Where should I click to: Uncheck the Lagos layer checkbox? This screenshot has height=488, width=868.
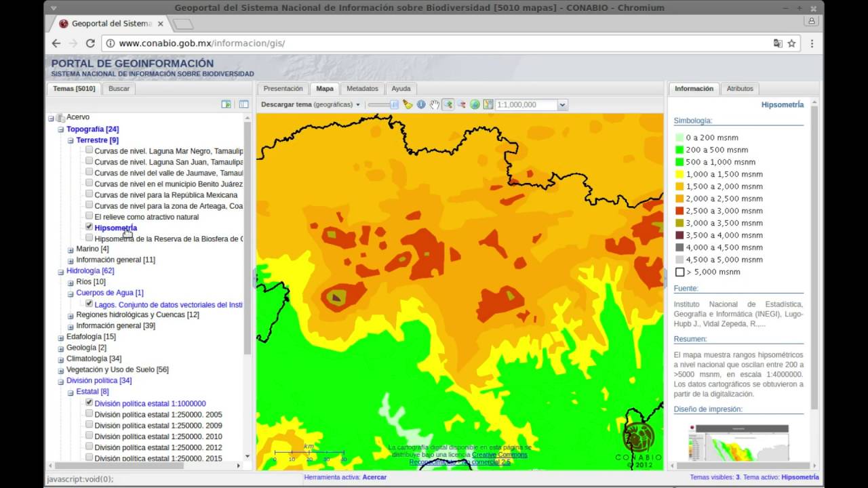90,304
